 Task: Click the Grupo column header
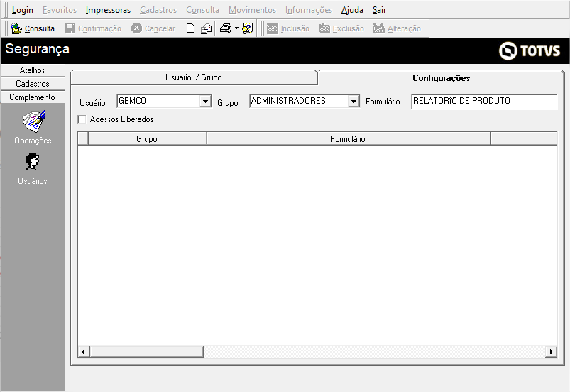pyautogui.click(x=147, y=139)
